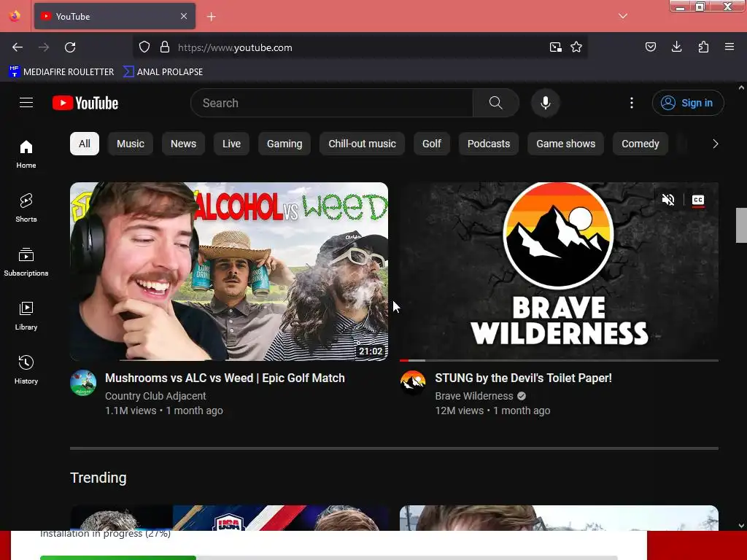747x560 pixels.
Task: Select the Chill-out music chip
Action: coord(362,144)
